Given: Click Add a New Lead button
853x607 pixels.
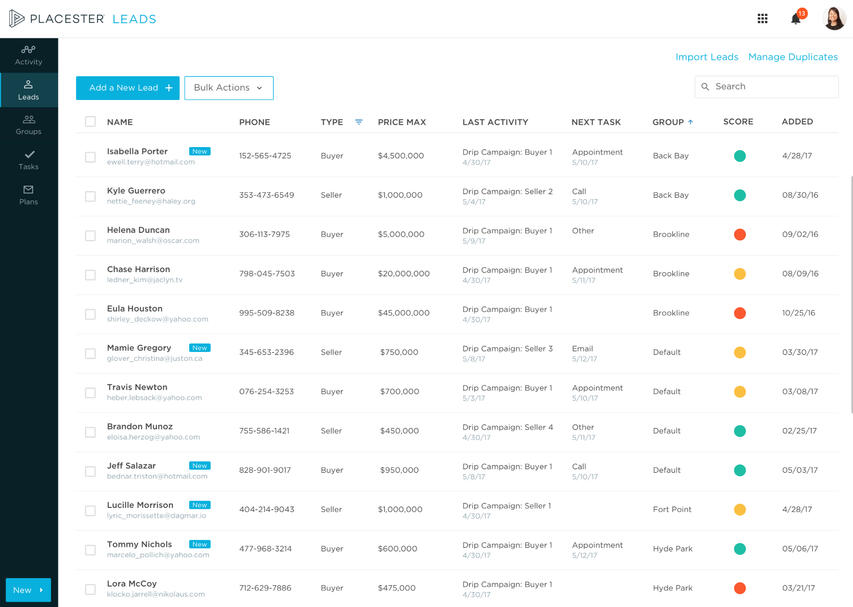Looking at the screenshot, I should 128,88.
